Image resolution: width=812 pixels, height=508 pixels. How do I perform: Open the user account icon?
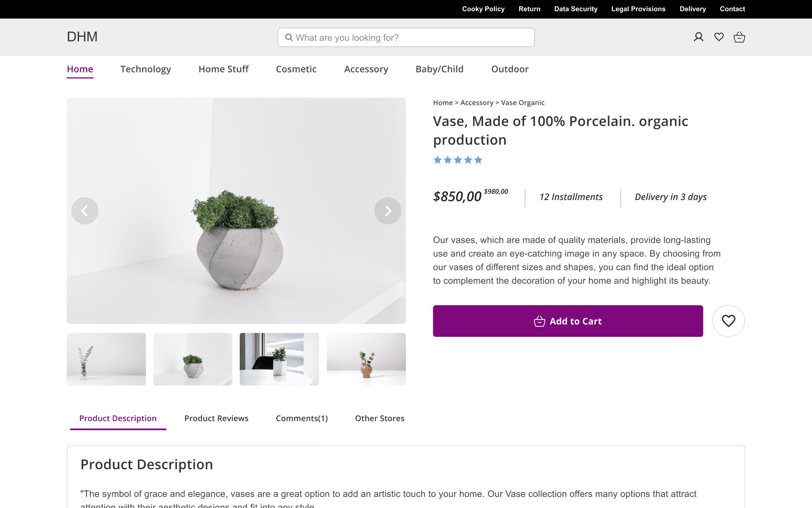pos(698,37)
